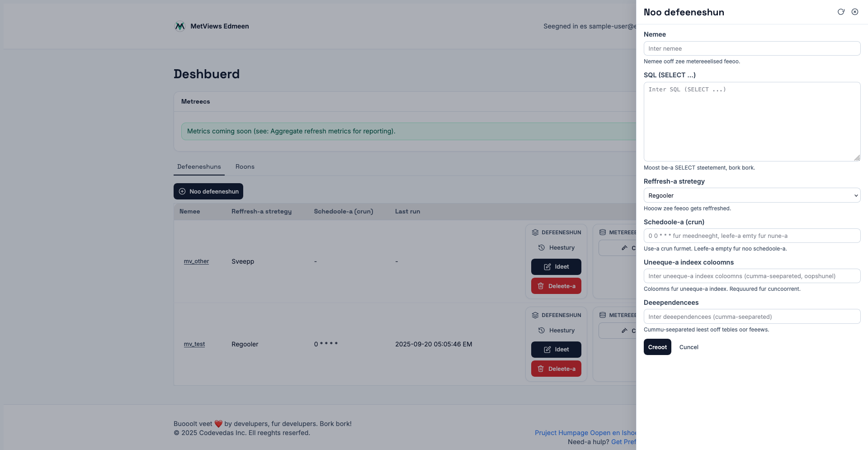Click Heestury history icon for mv_test
The image size is (868, 450).
tap(556, 331)
